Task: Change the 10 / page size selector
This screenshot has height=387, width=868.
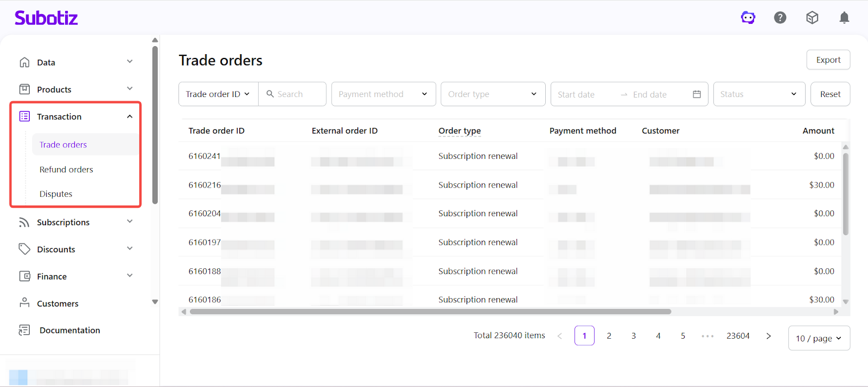Action: 819,338
